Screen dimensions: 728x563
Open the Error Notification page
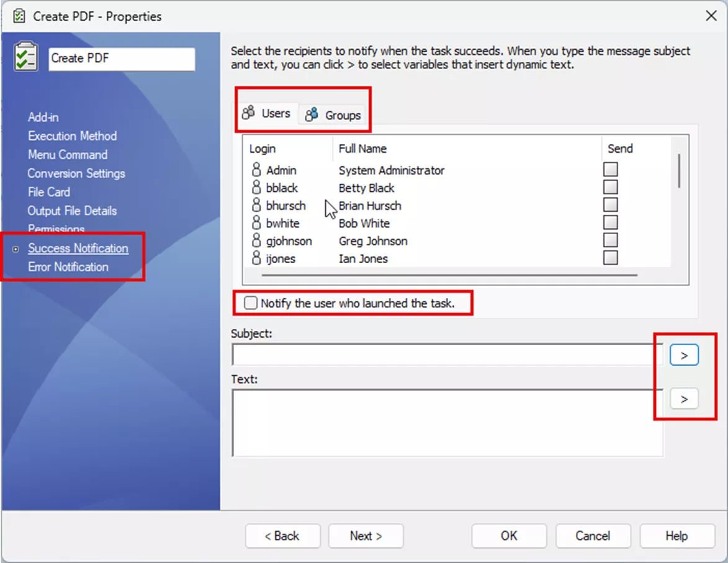68,267
